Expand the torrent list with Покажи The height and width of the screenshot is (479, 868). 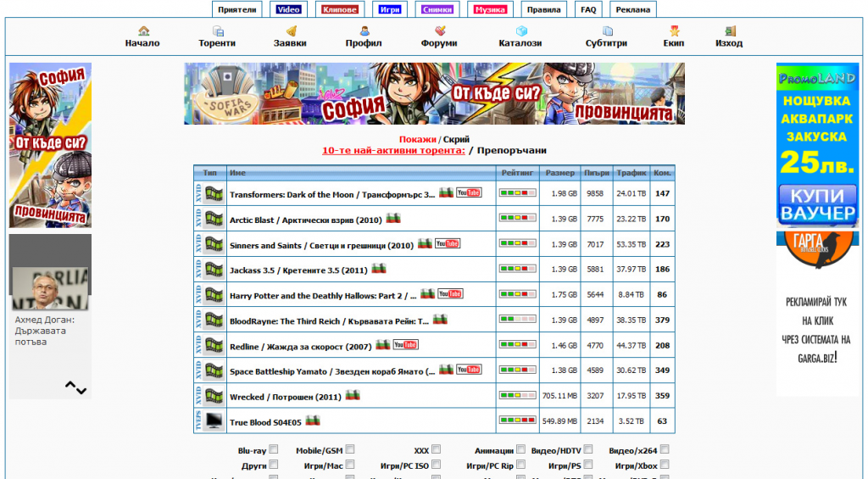(417, 139)
